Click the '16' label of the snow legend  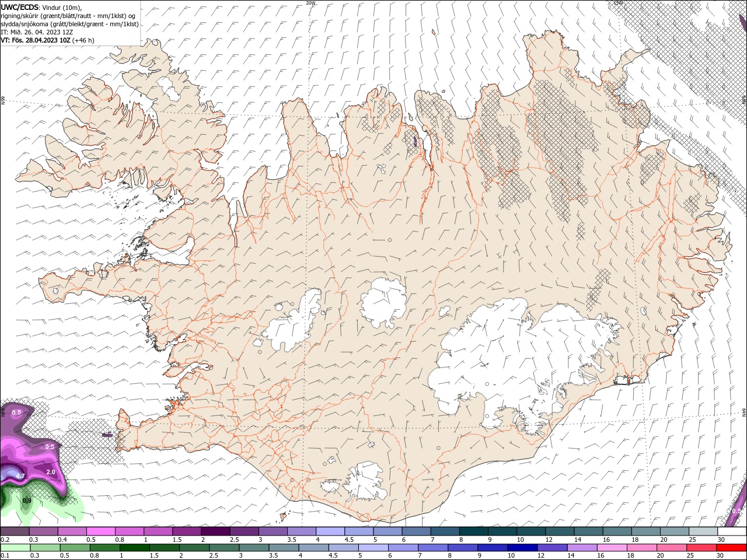pyautogui.click(x=606, y=540)
